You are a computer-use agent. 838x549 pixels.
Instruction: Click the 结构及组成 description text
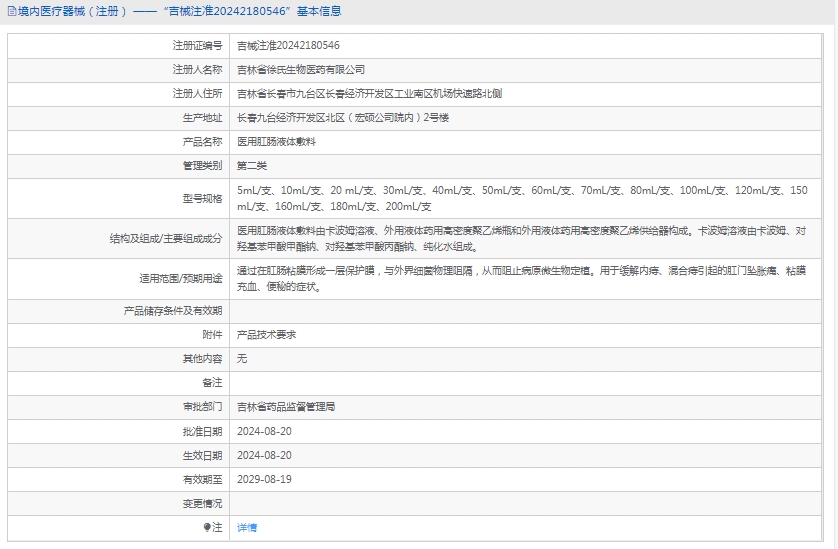(x=521, y=238)
